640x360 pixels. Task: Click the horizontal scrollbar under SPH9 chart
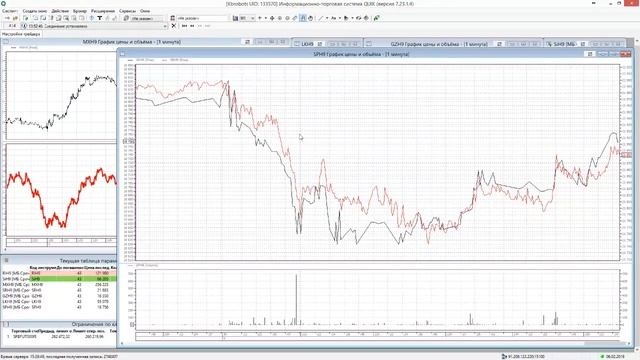click(376, 344)
